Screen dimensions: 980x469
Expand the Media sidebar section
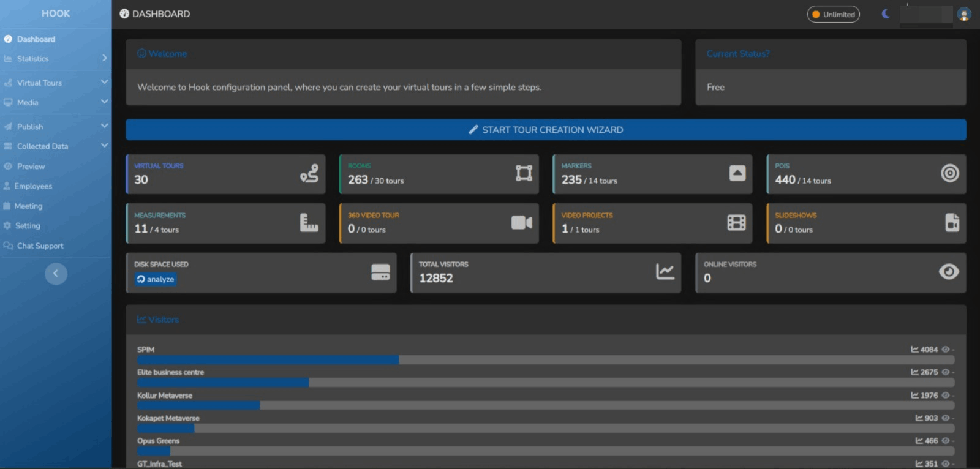(x=55, y=102)
